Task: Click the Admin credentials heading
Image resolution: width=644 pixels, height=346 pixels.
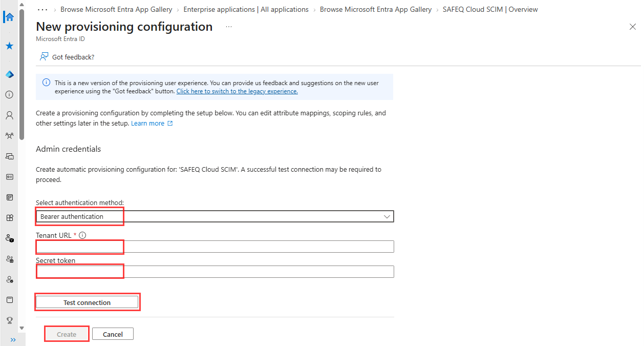Action: 68,149
